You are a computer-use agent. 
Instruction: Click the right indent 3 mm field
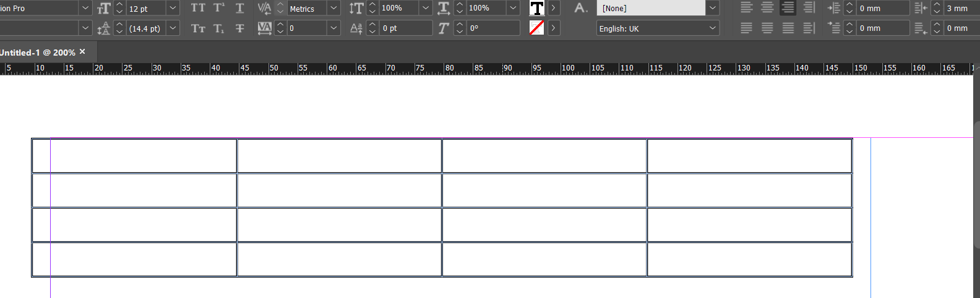click(x=961, y=8)
